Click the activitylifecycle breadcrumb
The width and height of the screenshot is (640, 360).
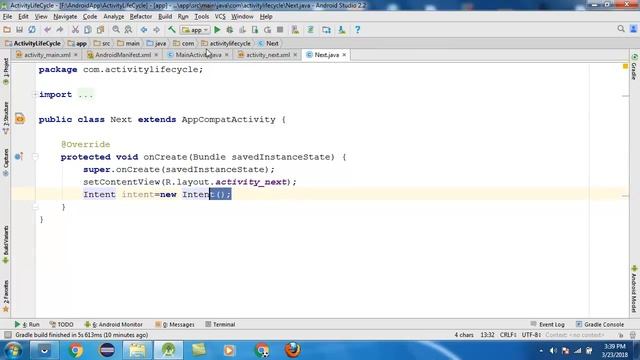pos(226,43)
